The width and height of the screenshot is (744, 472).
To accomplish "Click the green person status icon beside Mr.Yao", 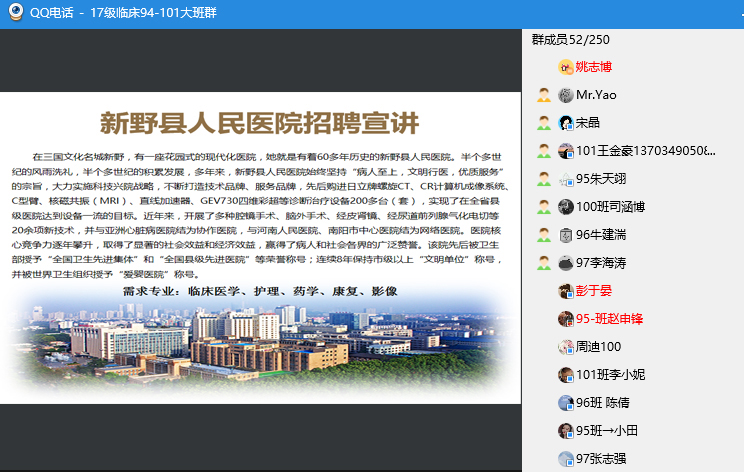I will 543,95.
